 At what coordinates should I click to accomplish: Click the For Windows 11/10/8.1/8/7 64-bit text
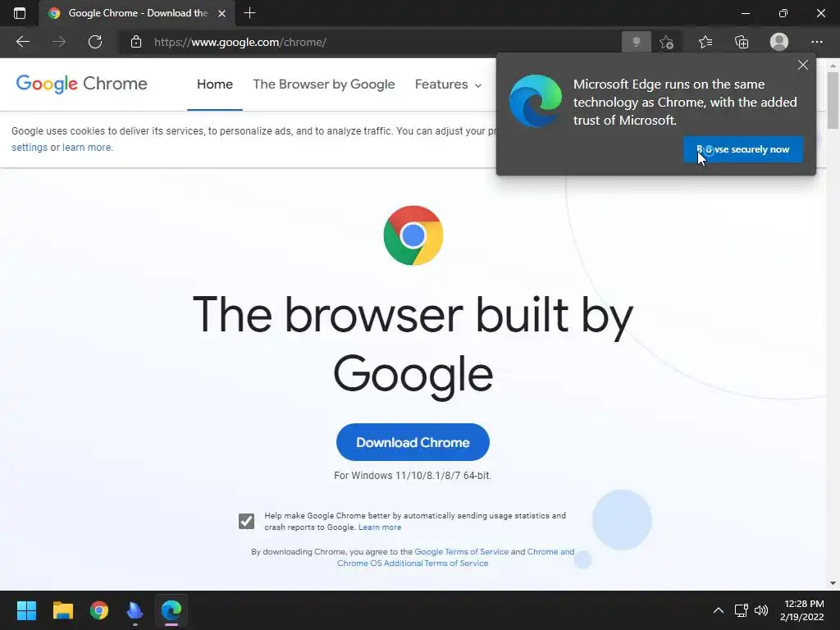point(413,476)
